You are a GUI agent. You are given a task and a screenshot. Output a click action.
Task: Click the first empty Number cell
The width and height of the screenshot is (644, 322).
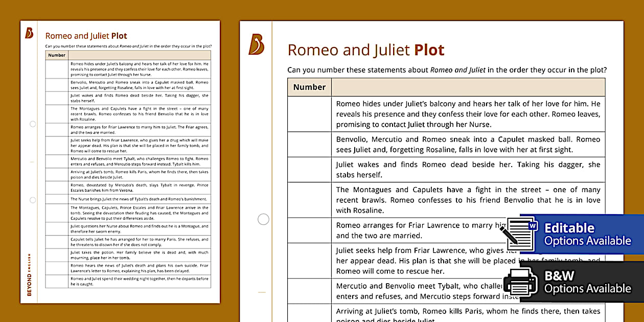[x=309, y=113]
